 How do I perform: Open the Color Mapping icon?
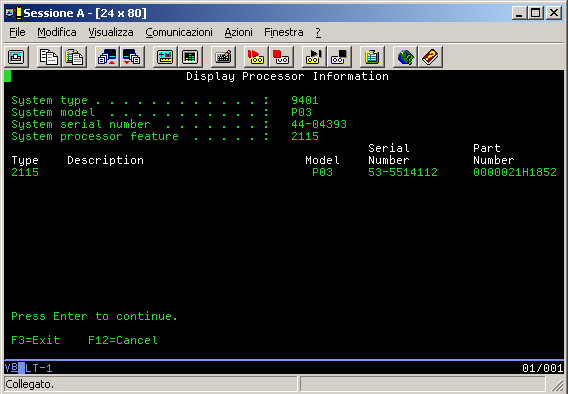click(190, 57)
